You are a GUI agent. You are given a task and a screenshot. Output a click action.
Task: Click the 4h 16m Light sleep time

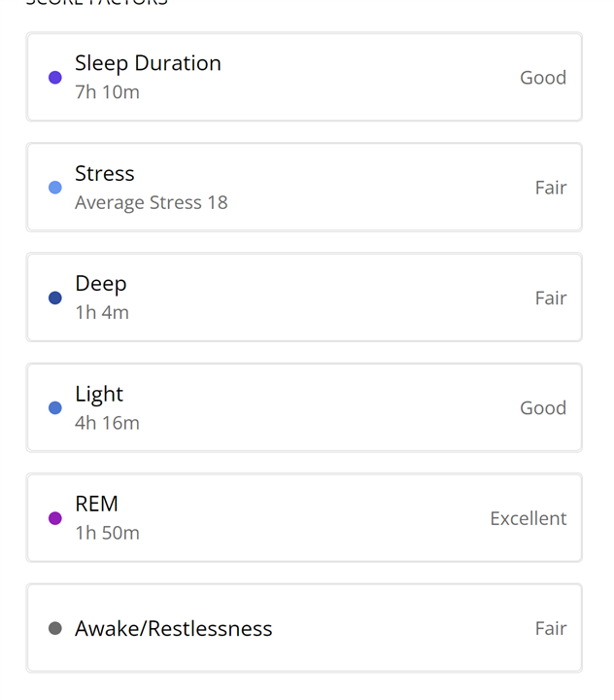coord(107,423)
